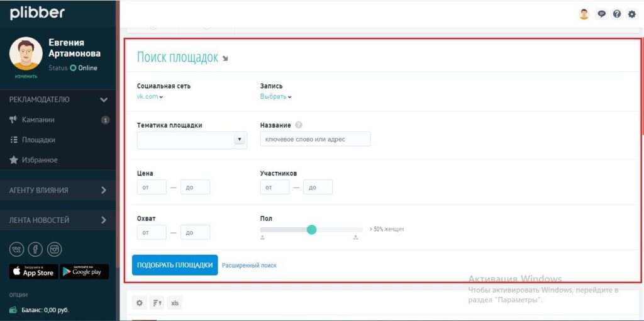Expand the Агенту влияния section

point(58,190)
